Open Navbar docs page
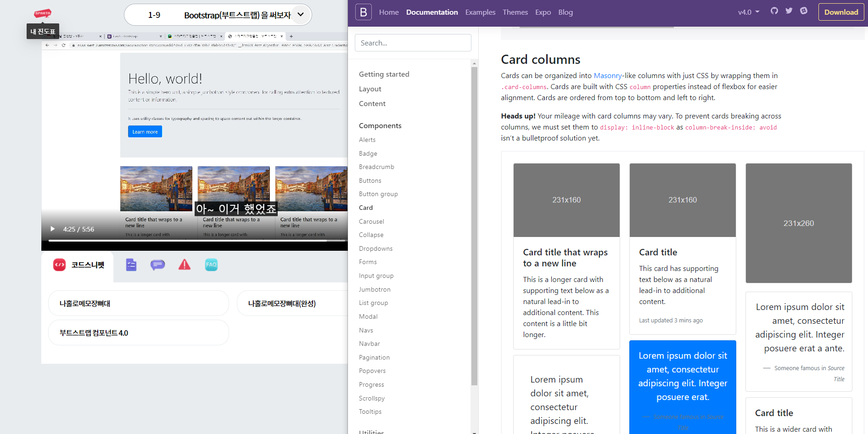 (370, 344)
